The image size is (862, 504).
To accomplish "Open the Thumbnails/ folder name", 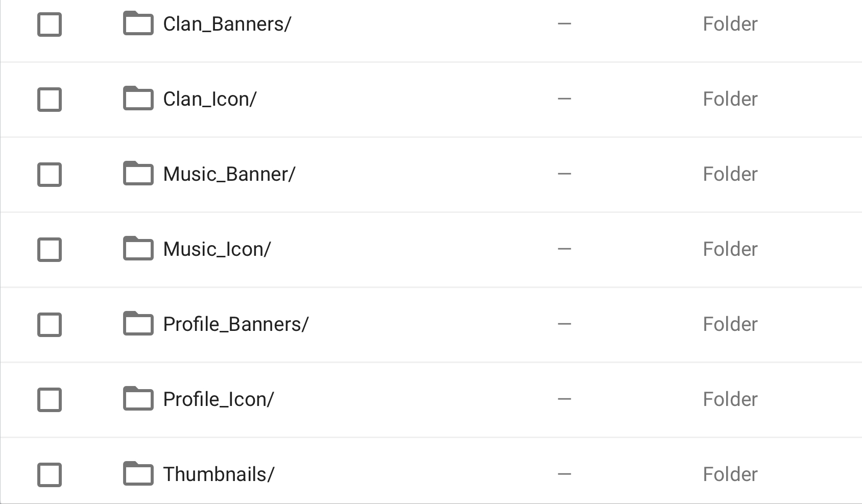I will point(218,474).
